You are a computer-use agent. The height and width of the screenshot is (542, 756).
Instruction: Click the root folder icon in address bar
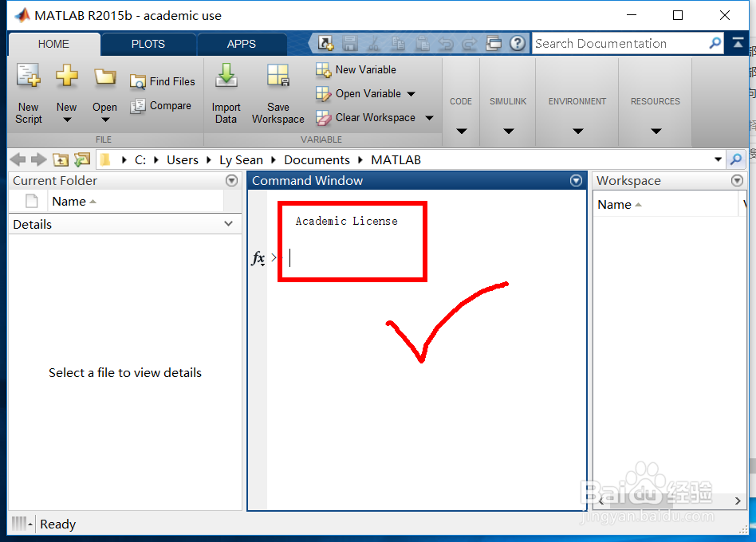click(x=105, y=159)
